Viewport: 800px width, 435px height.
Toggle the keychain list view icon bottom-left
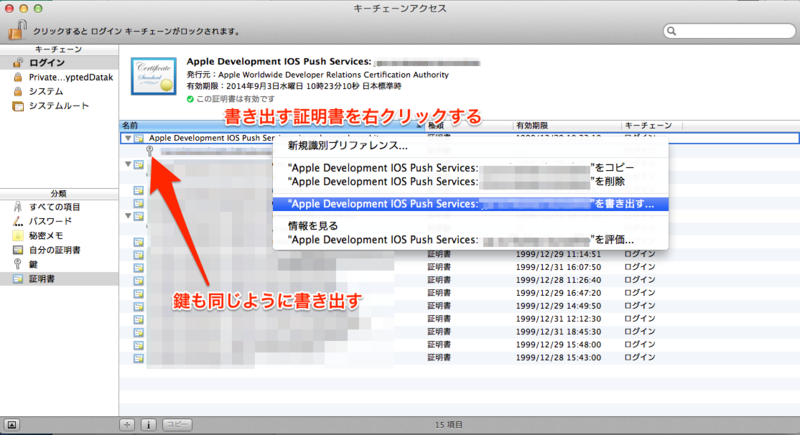click(12, 424)
